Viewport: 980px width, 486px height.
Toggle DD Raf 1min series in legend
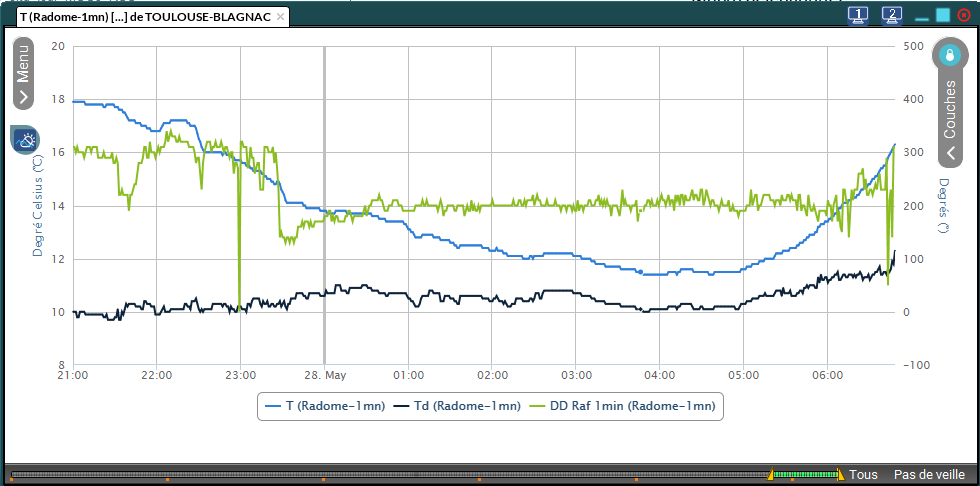pos(625,406)
